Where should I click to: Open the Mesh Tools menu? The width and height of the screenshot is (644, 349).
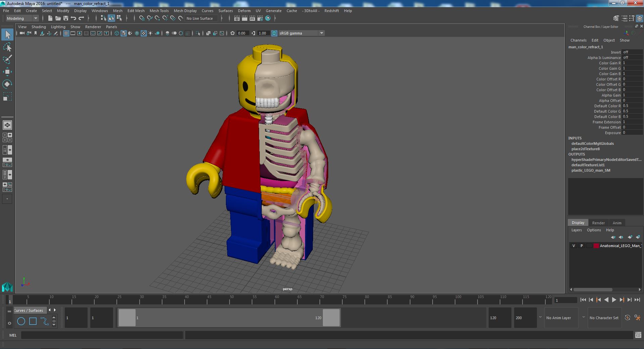pos(159,11)
